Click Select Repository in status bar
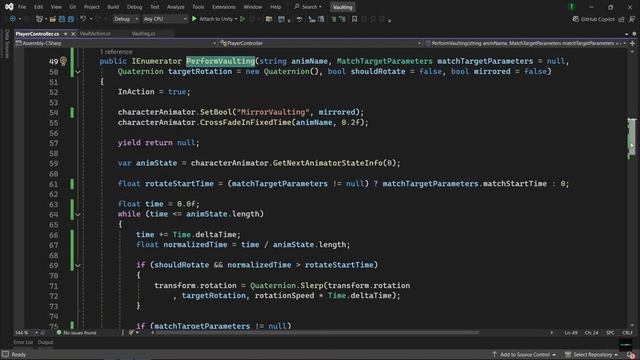Image resolution: width=640 pixels, height=360 pixels. point(592,355)
